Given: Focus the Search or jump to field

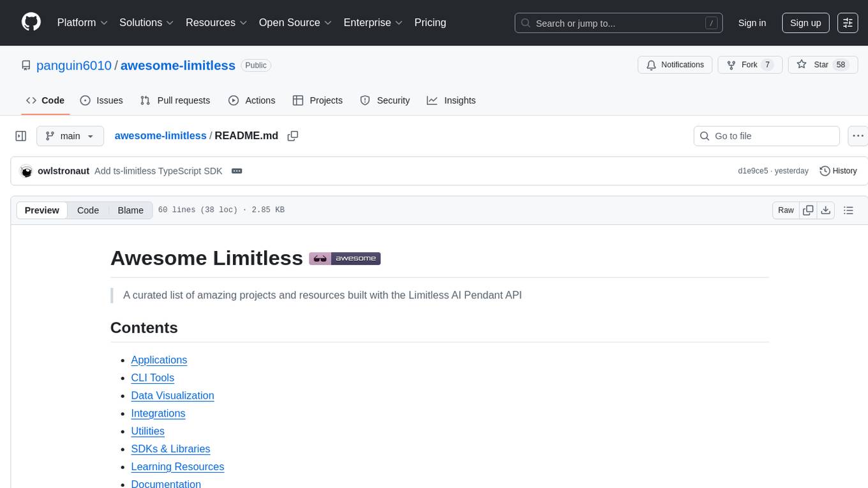Looking at the screenshot, I should point(618,23).
